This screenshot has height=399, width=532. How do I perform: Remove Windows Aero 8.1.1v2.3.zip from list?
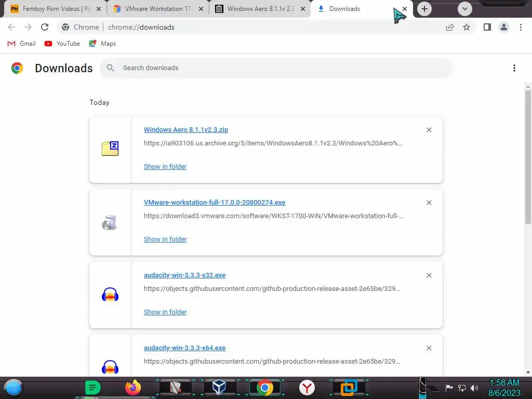(429, 130)
